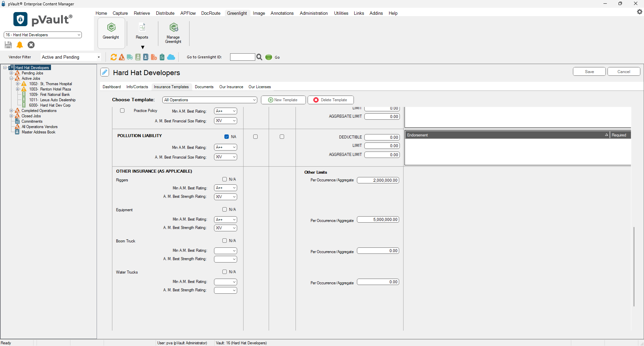
Task: Click the blue cloud icon
Action: click(171, 57)
